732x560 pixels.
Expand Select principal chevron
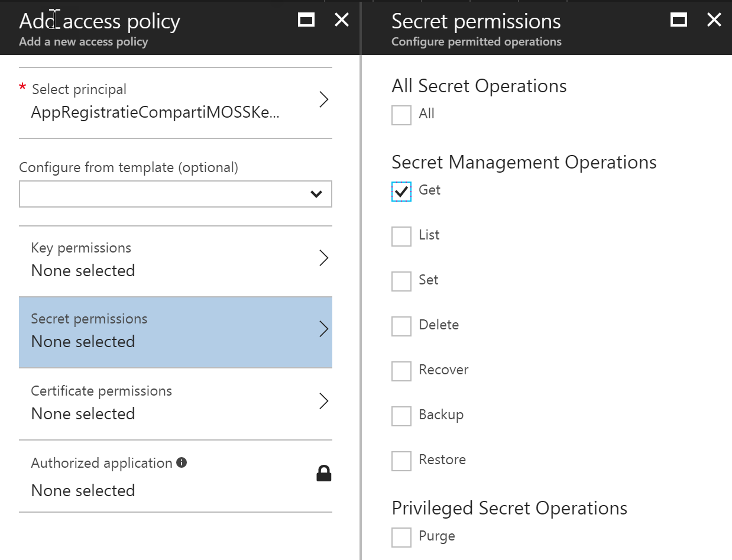(x=323, y=99)
